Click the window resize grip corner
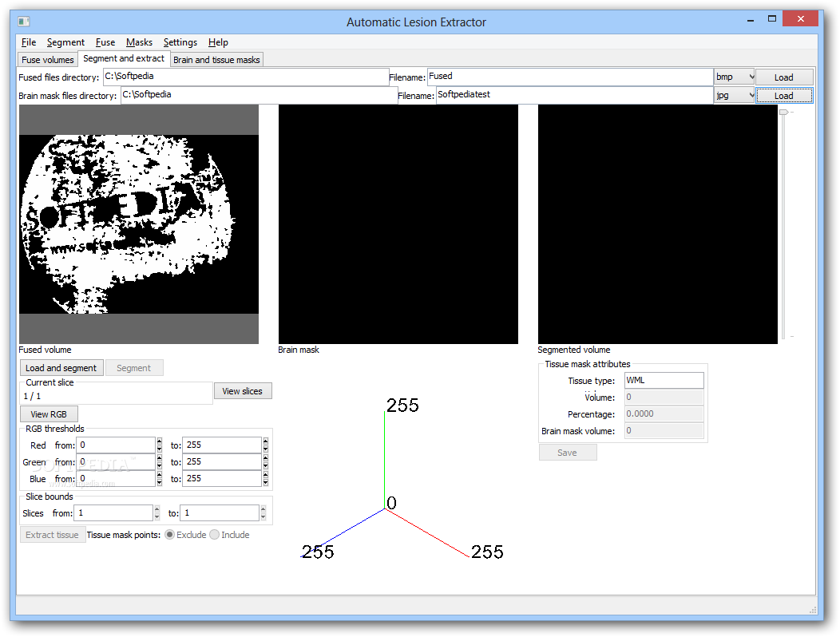This screenshot has height=637, width=840. (813, 610)
